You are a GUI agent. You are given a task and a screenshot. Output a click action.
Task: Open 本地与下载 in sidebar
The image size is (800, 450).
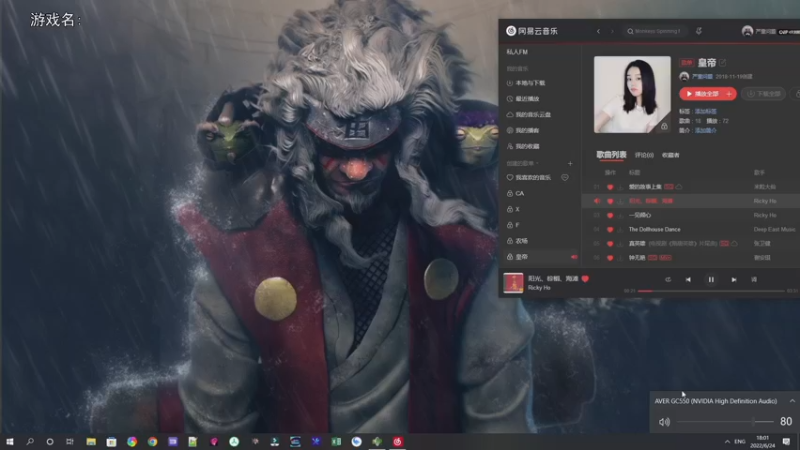tap(526, 83)
